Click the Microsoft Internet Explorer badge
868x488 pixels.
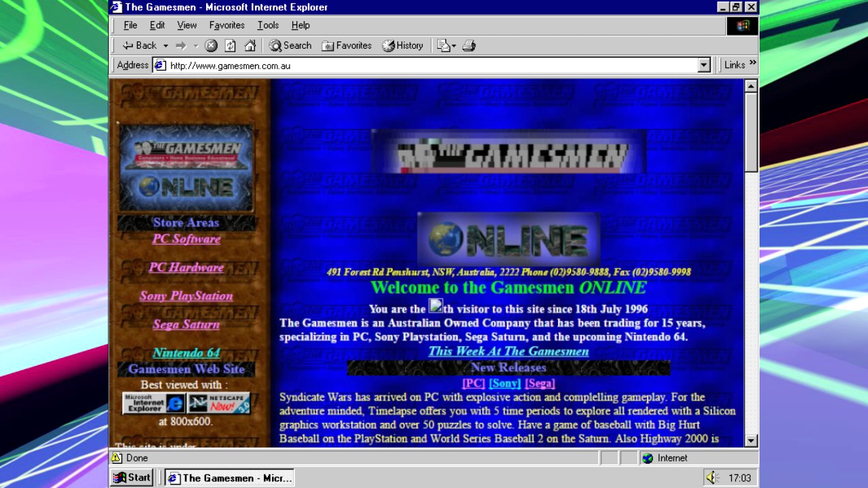(x=154, y=403)
